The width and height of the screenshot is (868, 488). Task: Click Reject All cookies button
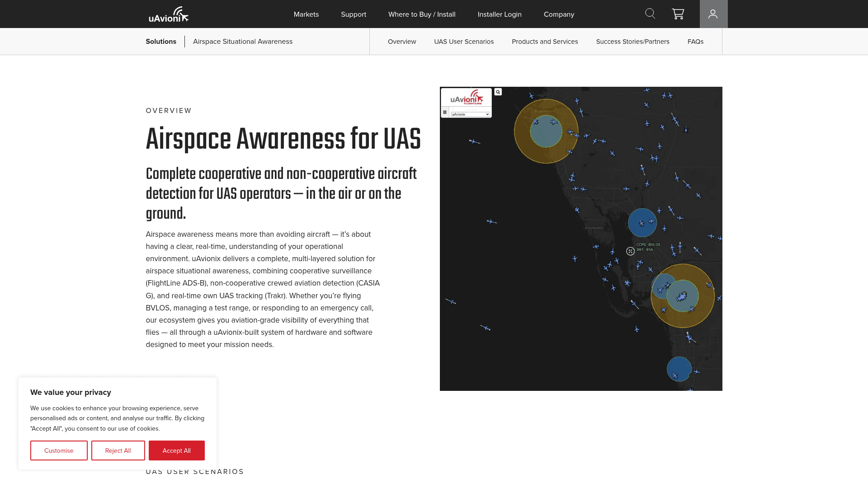tap(118, 450)
